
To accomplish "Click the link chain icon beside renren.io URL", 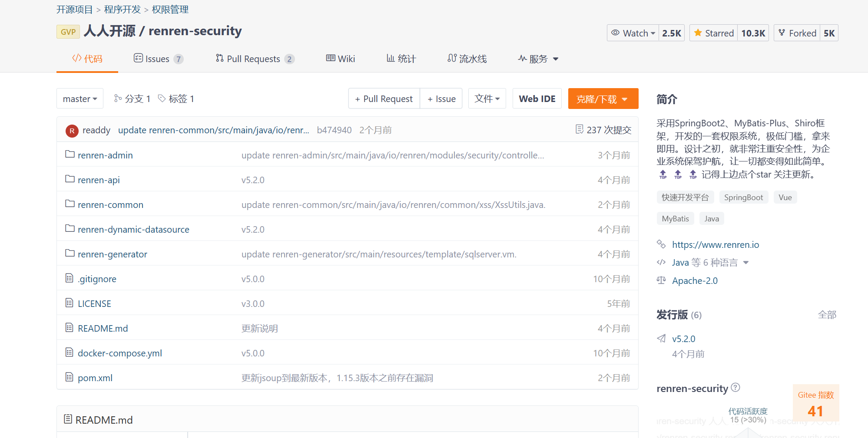I will pos(661,244).
